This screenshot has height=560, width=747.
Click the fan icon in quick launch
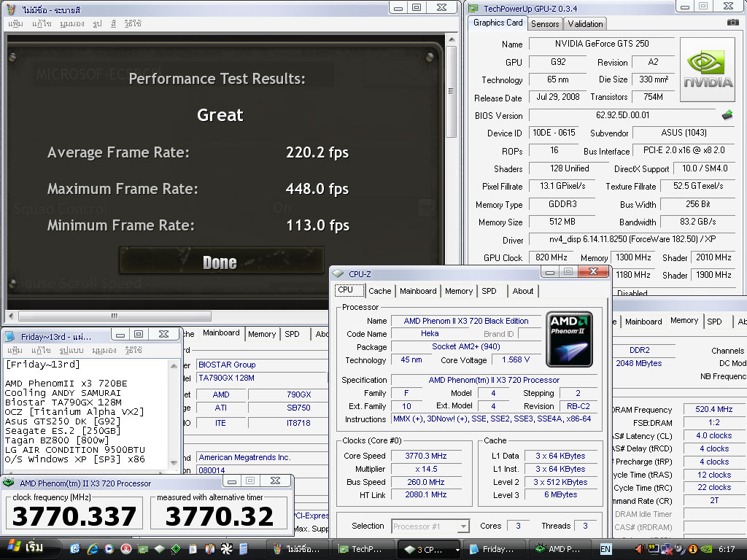226,549
